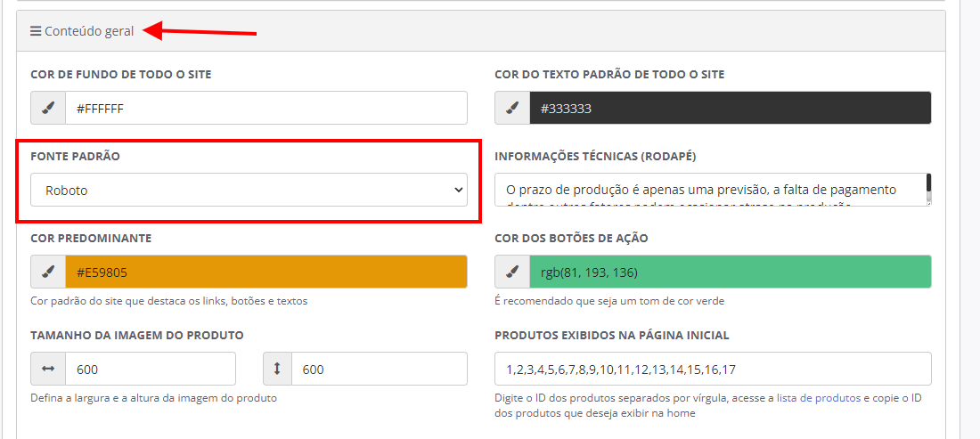This screenshot has height=439, width=980.
Task: Click the product image height field 600
Action: [x=380, y=369]
